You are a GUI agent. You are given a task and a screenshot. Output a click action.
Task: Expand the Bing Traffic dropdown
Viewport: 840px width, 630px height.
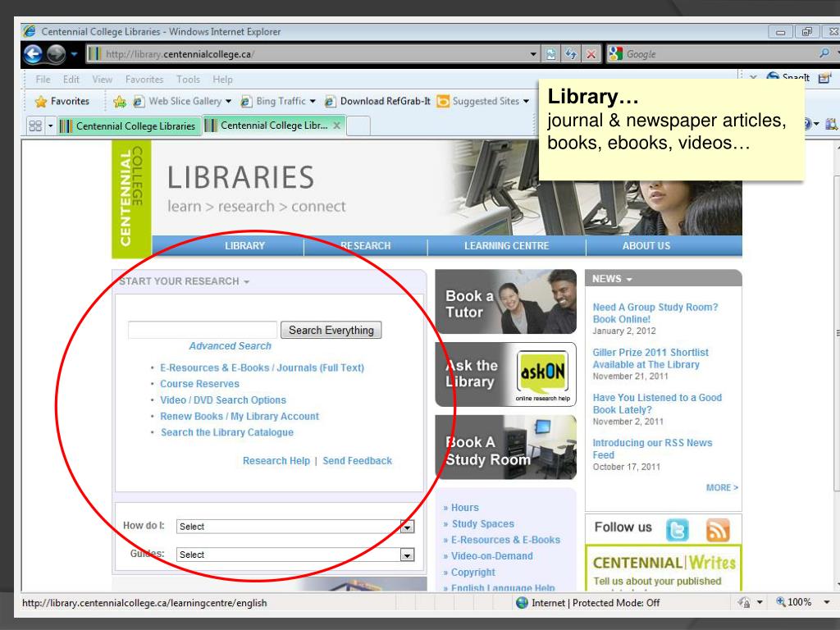click(x=313, y=101)
